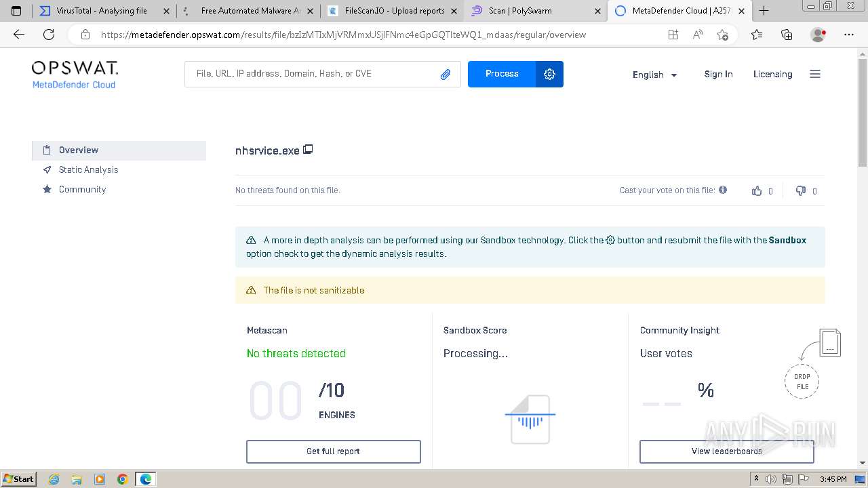
Task: Click the Process button
Action: coord(502,74)
